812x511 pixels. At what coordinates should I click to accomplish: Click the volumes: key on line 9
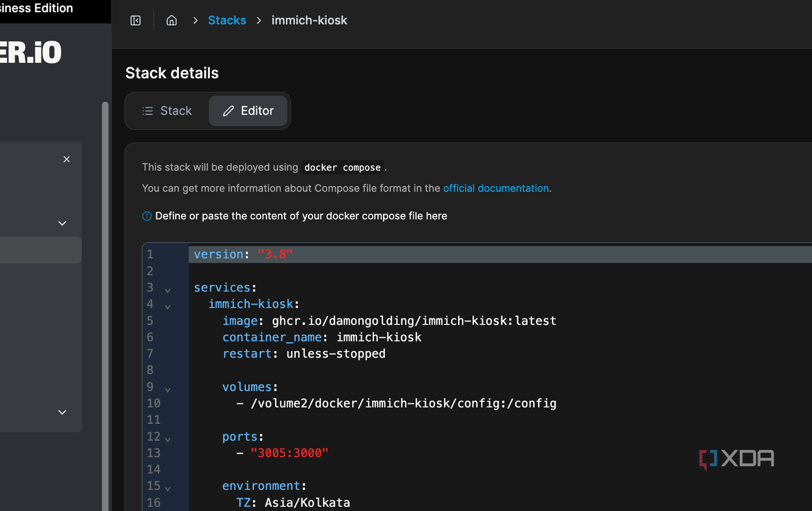point(250,387)
